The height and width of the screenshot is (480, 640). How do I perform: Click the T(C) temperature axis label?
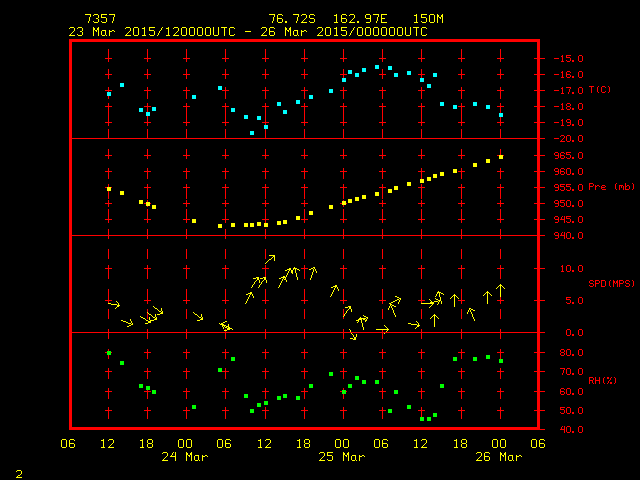point(599,90)
